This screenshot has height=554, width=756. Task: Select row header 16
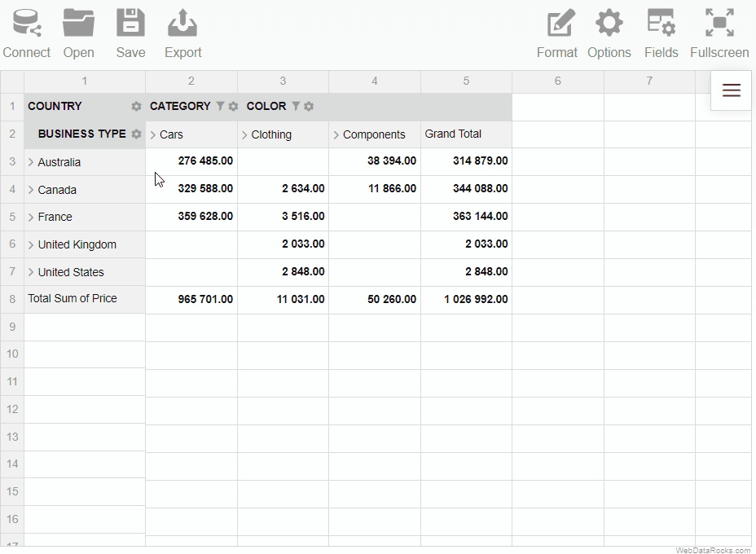12,519
